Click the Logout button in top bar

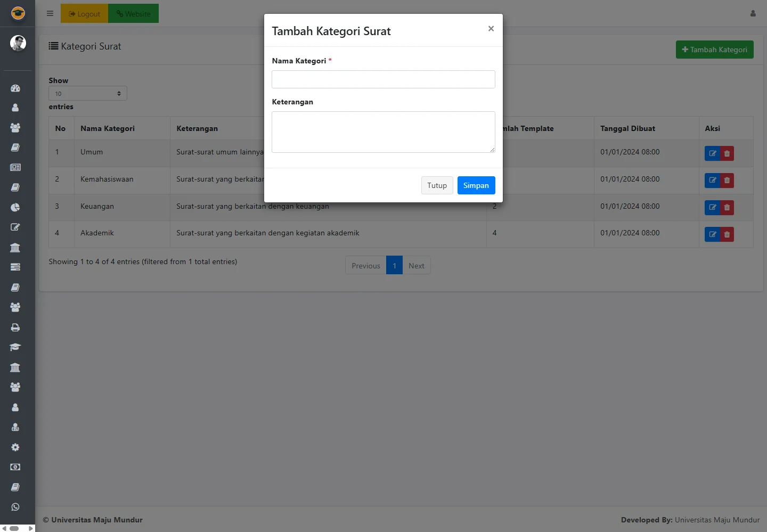click(85, 14)
